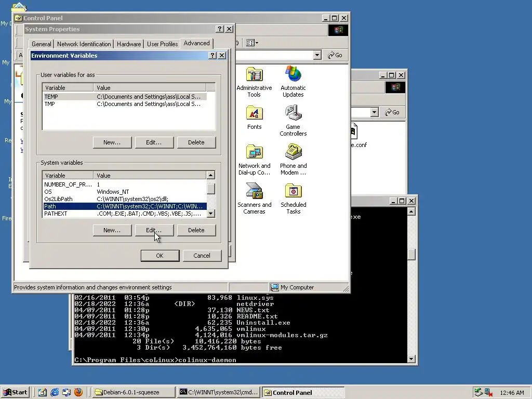Switch to the Network Identification tab
The height and width of the screenshot is (399, 532).
pyautogui.click(x=84, y=44)
